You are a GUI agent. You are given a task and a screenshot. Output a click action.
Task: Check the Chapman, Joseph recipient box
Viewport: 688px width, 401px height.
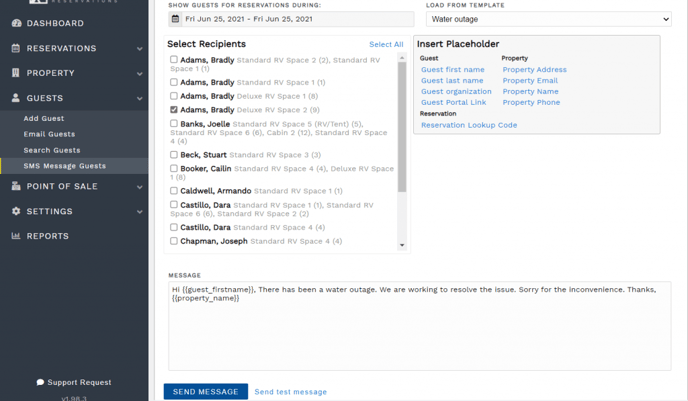pyautogui.click(x=174, y=241)
